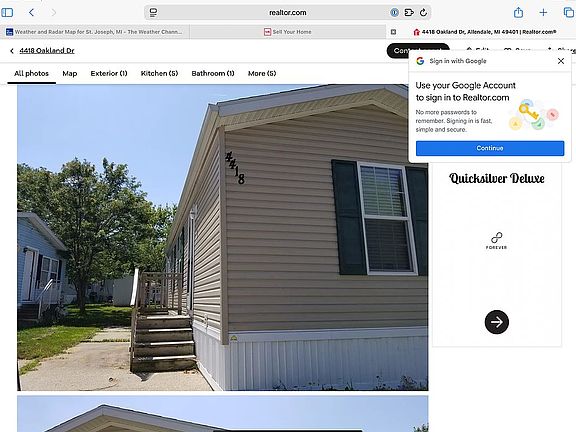The width and height of the screenshot is (576, 432).
Task: Click the arrow button on Quicksilver Deluxe ad
Action: 497,322
